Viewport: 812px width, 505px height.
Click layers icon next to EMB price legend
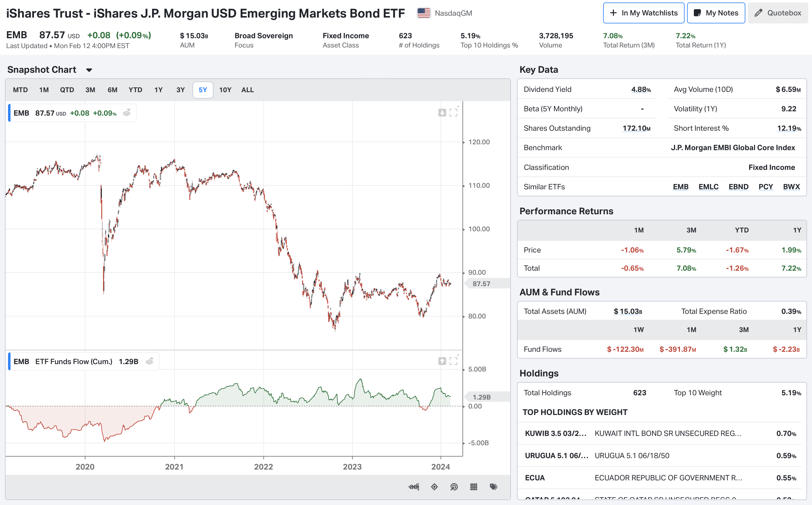(127, 113)
